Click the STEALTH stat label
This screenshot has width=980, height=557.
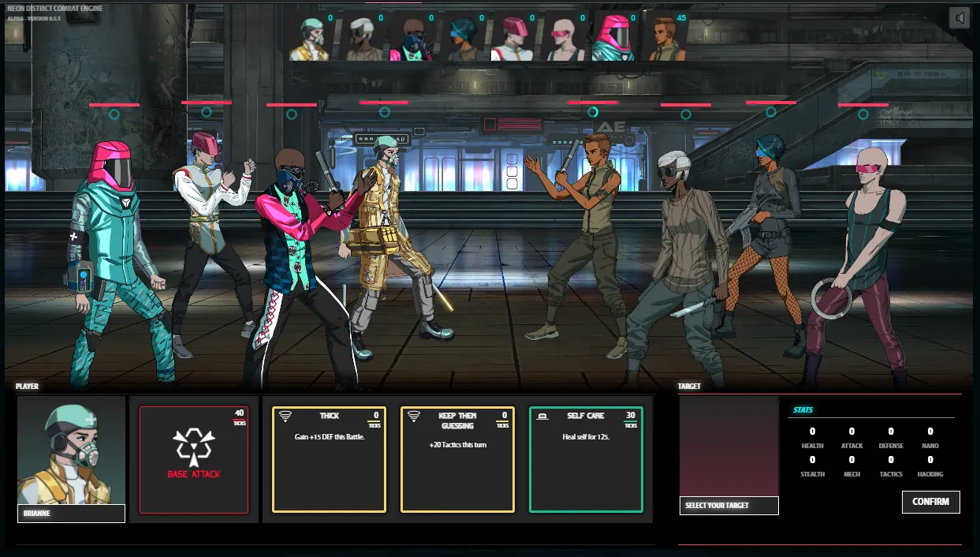point(812,474)
